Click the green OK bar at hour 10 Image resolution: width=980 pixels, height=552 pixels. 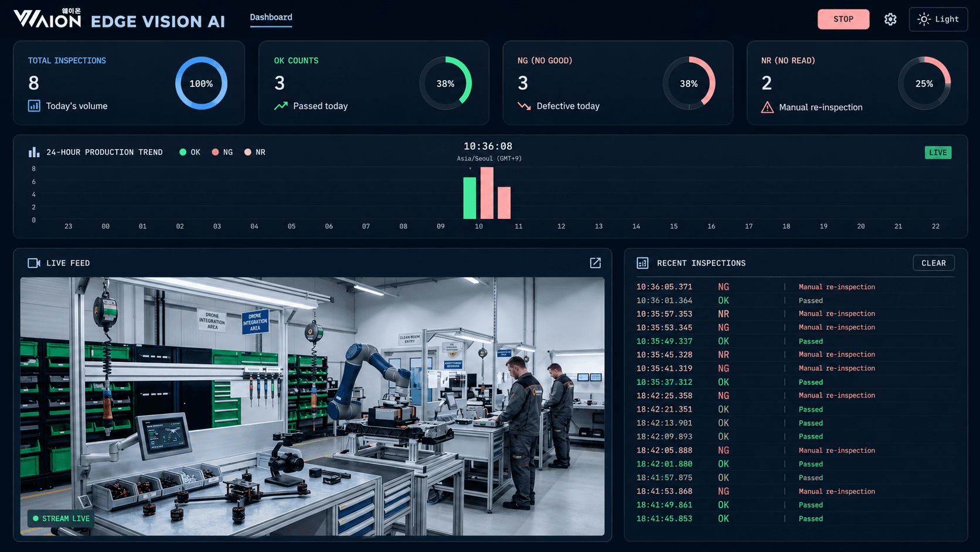(469, 198)
